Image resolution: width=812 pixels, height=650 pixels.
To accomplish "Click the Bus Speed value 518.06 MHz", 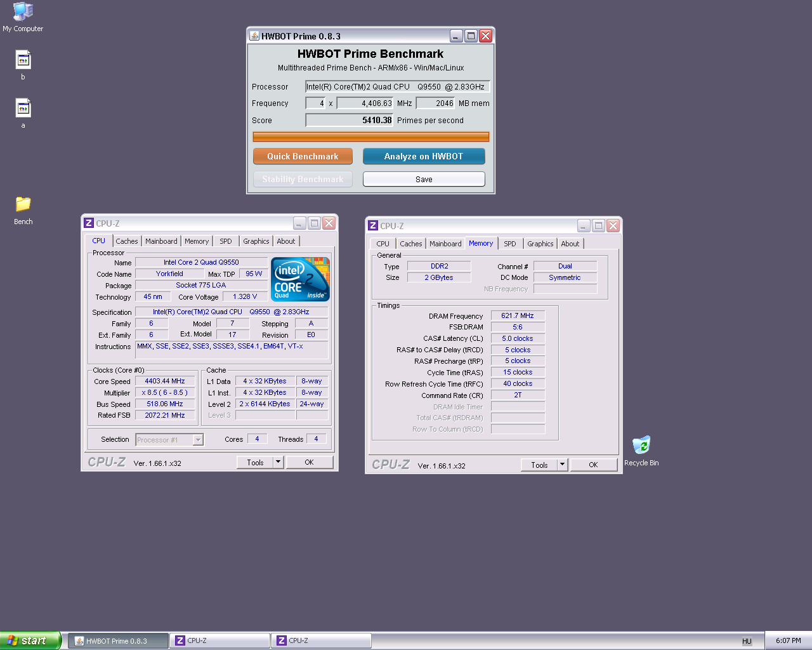I will tap(165, 404).
